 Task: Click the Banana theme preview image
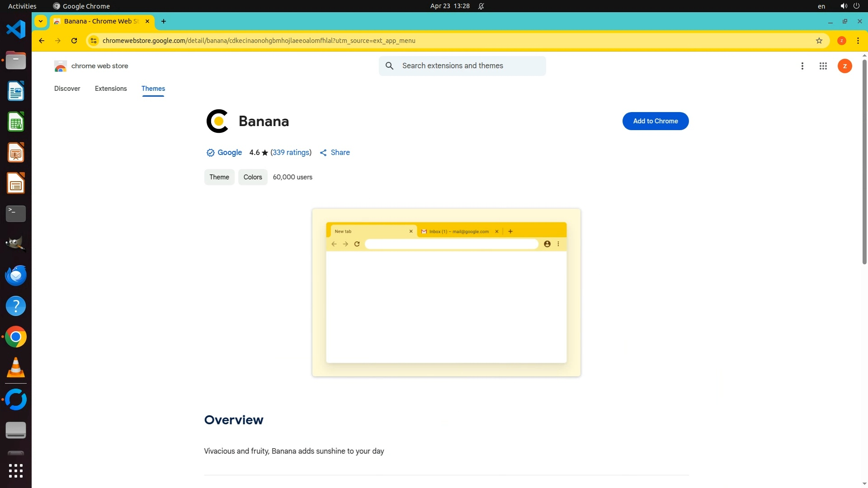coord(446,292)
